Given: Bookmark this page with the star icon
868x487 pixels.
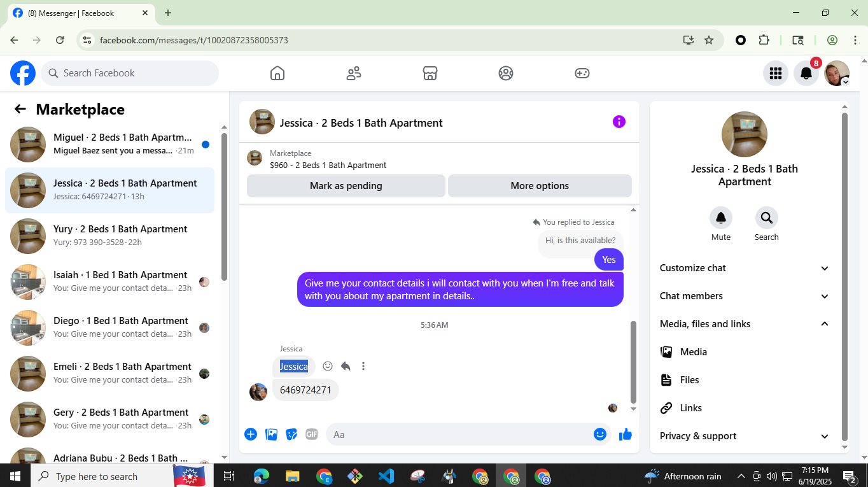Looking at the screenshot, I should click(709, 40).
